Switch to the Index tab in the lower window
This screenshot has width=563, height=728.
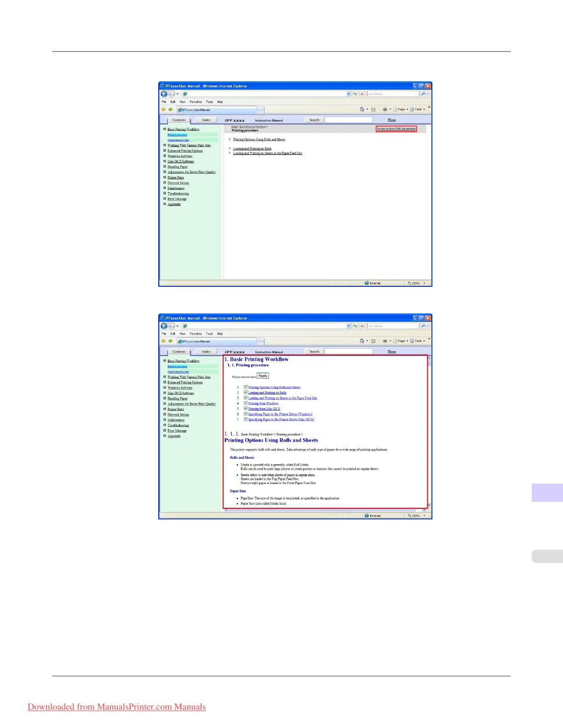click(206, 352)
